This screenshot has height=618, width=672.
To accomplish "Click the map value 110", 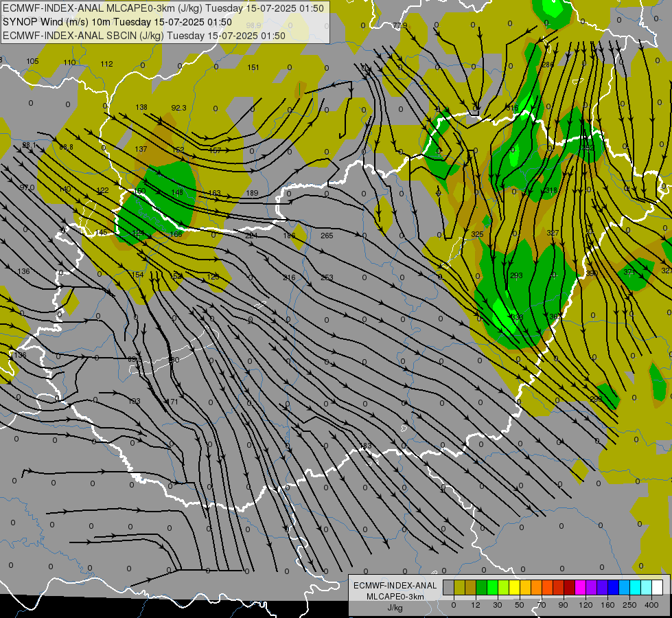I will [69, 62].
